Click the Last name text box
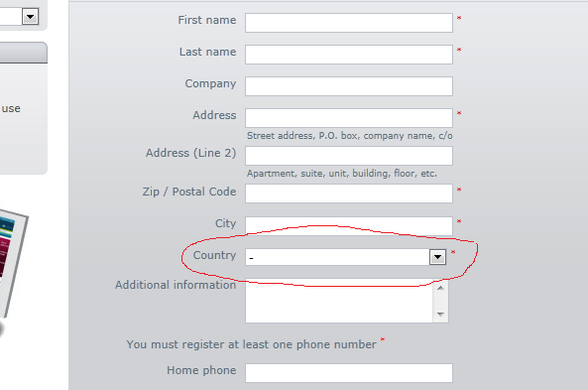The image size is (588, 390). [349, 55]
